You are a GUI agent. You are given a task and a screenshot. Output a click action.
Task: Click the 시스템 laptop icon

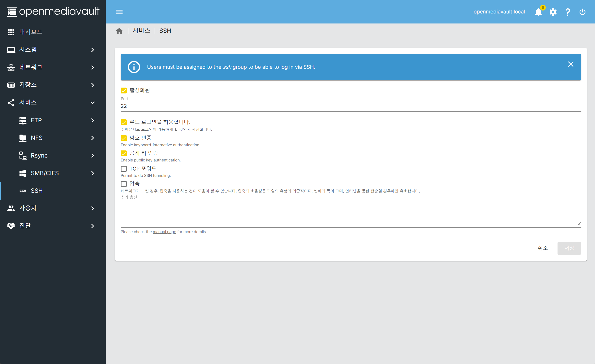pyautogui.click(x=11, y=50)
